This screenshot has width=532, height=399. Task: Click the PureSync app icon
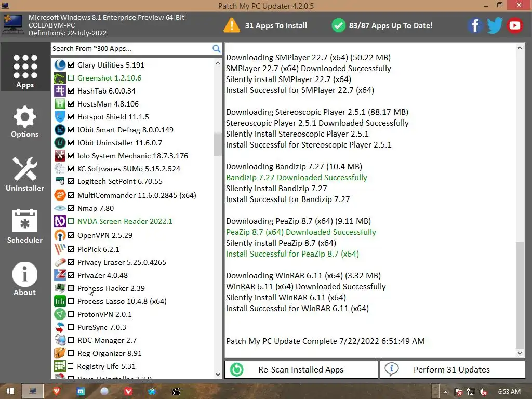[60, 327]
